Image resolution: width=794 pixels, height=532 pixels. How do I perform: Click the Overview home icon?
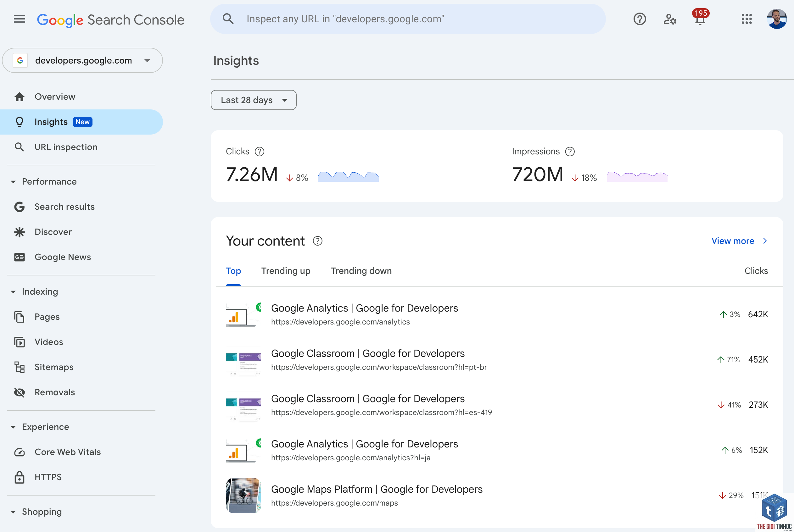coord(20,97)
